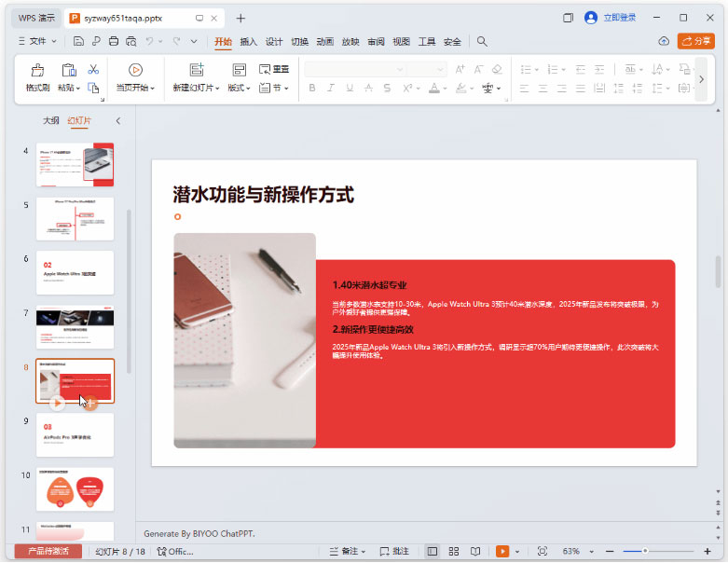Switch to Reading view icon

click(x=475, y=552)
